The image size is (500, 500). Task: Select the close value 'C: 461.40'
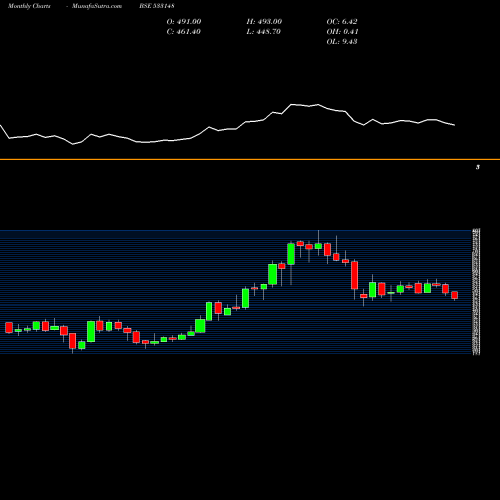coord(184,32)
